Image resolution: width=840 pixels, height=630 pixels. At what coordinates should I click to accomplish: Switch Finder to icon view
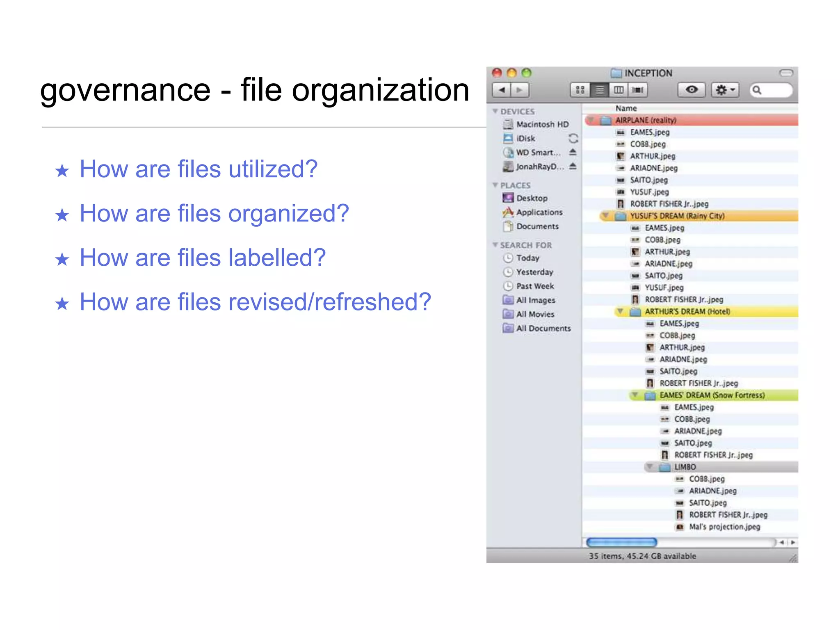[x=580, y=90]
